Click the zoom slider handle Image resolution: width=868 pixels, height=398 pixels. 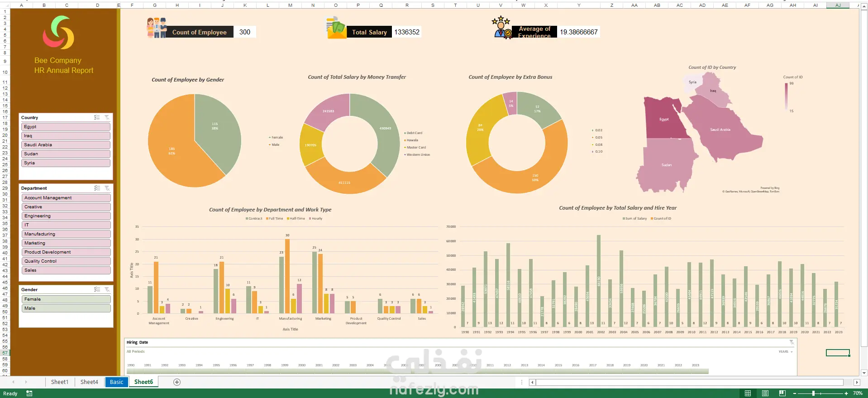(813, 393)
